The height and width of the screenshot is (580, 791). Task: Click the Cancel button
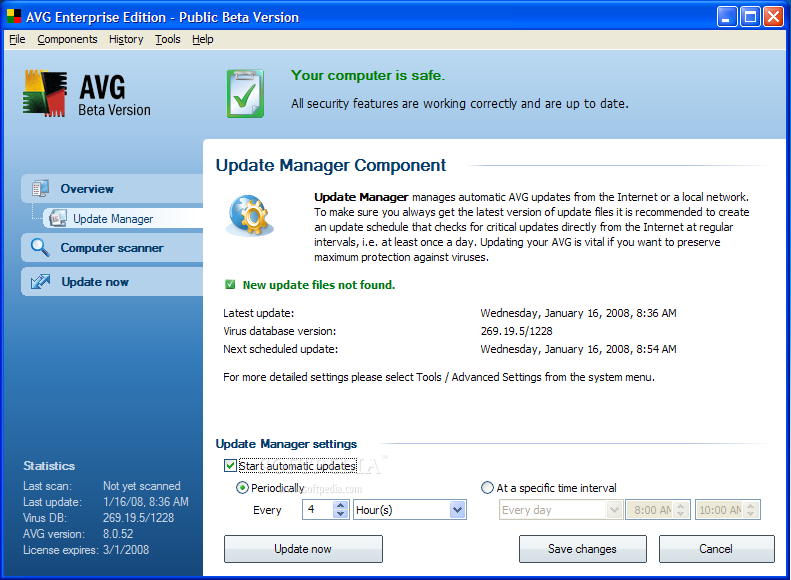click(716, 549)
